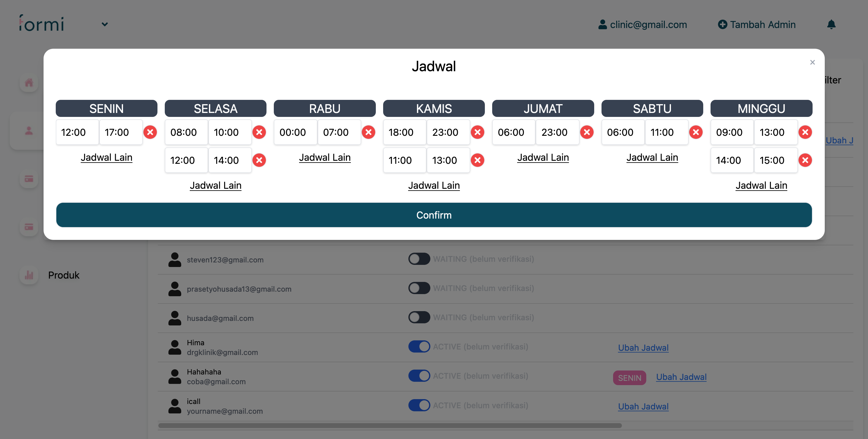Disable active switch for Hima

[419, 346]
